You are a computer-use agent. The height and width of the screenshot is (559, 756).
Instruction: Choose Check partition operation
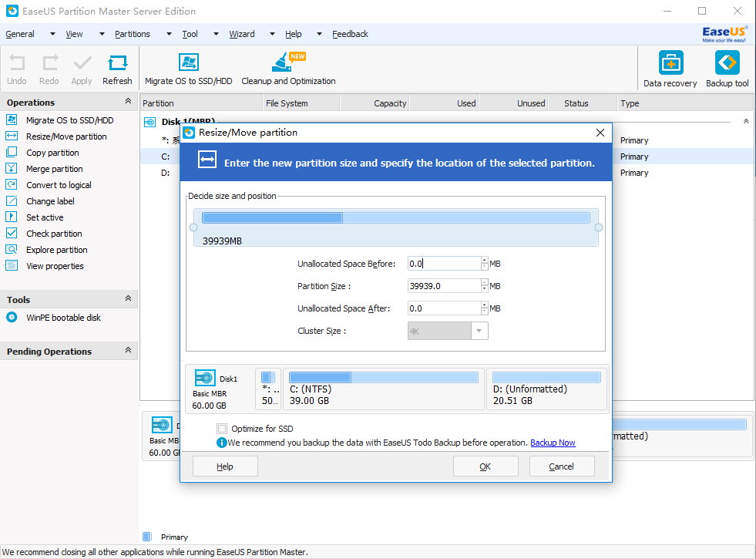[54, 234]
